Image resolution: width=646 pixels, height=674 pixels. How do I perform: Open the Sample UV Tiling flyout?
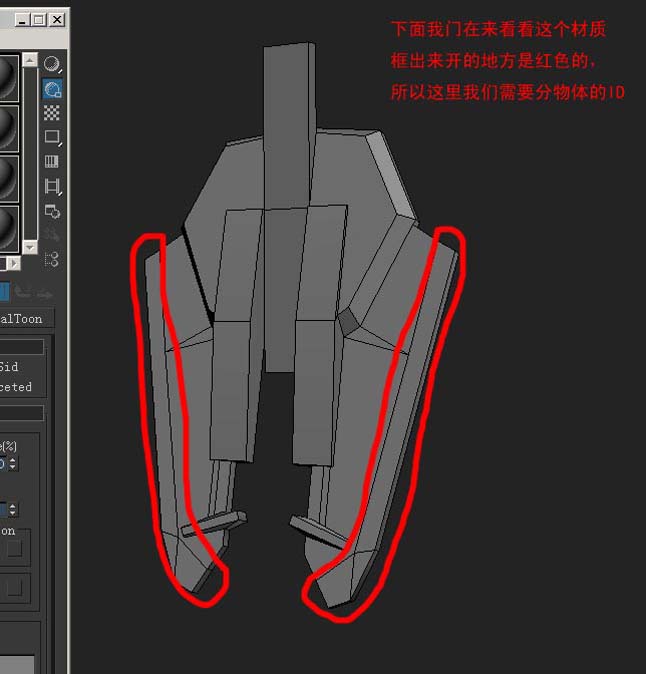[x=52, y=137]
